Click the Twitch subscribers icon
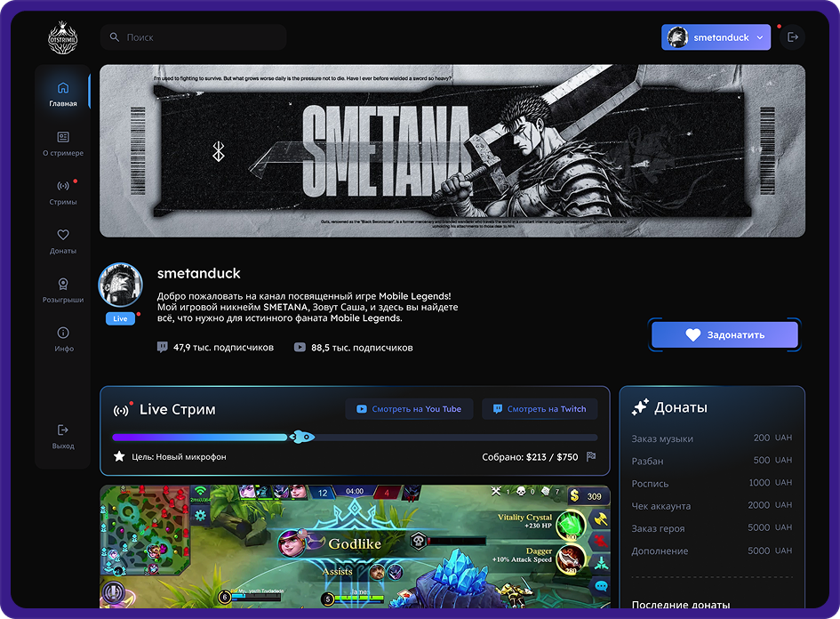This screenshot has width=840, height=619. [x=163, y=347]
